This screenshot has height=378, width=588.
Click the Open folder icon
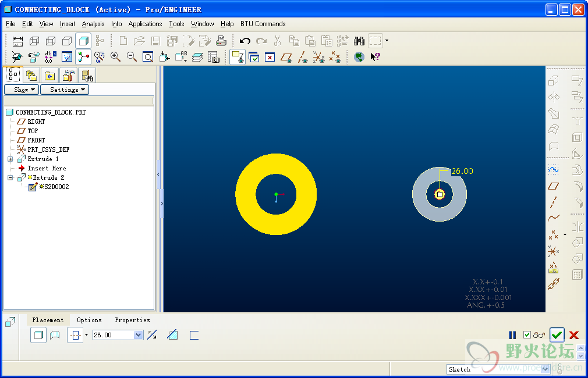139,41
